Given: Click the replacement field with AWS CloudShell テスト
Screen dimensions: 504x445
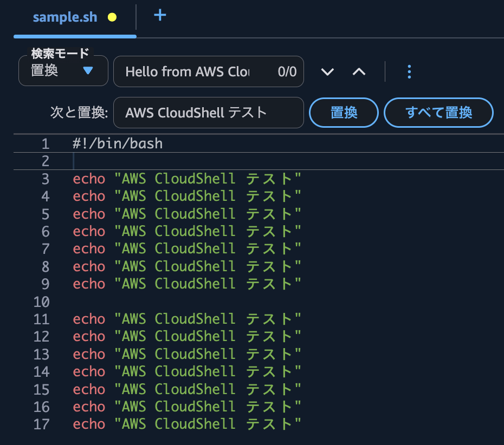Looking at the screenshot, I should [x=208, y=113].
